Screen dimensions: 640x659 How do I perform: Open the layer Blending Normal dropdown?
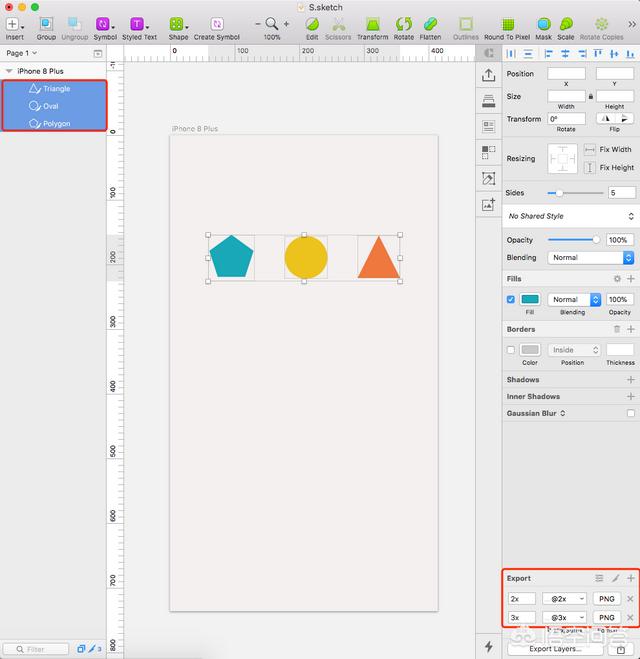[590, 257]
